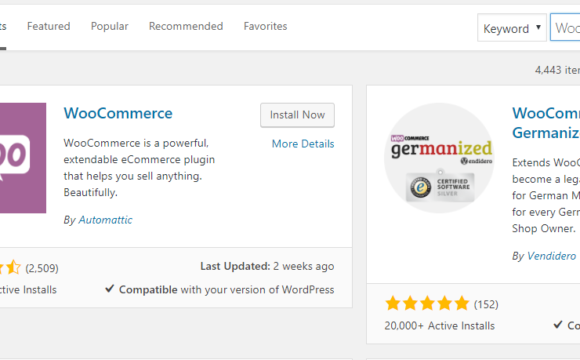Click the Compatible checkmark under WooCommerce
This screenshot has height=360, width=580.
click(x=109, y=288)
